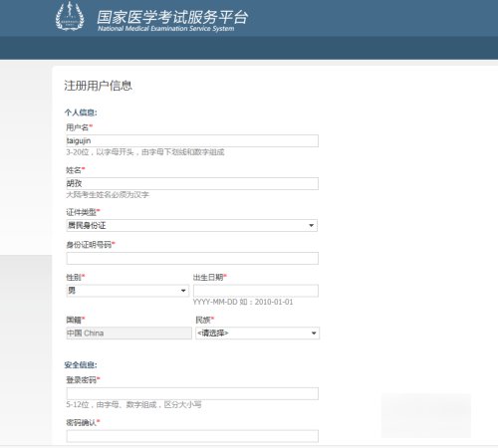Focus the 密码确认 input field

point(192,436)
